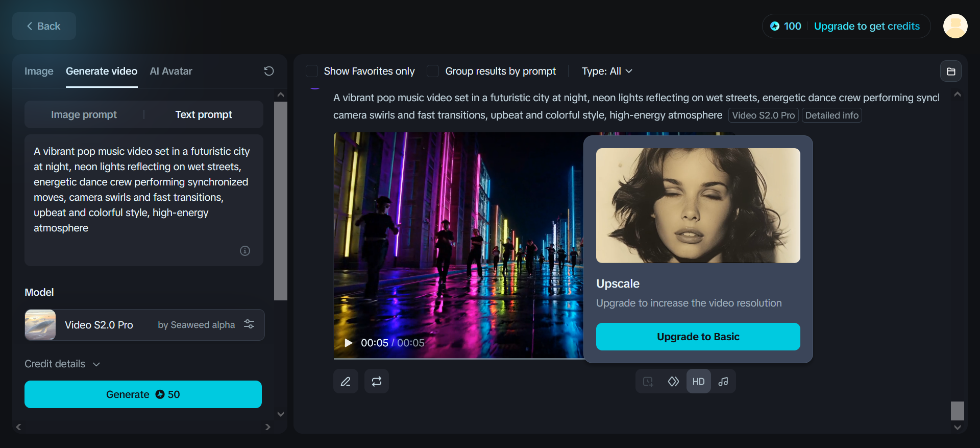Open Upgrade to get credits link
Viewport: 980px width, 448px height.
[x=867, y=26]
